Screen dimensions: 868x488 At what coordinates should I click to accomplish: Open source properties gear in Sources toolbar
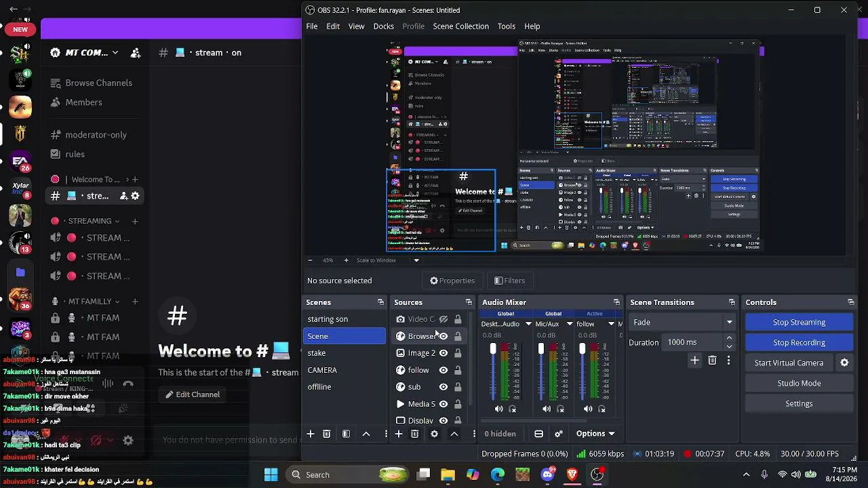click(x=435, y=434)
